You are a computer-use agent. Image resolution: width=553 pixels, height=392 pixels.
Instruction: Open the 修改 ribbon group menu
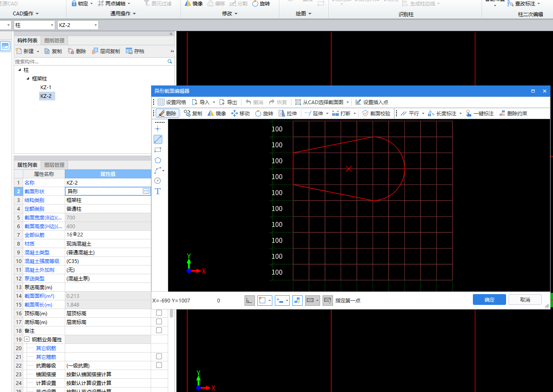pos(230,14)
